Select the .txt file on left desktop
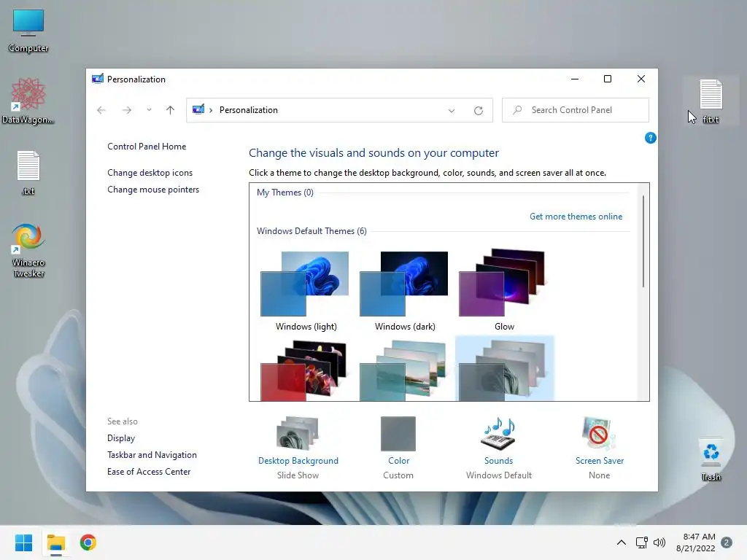 [28, 172]
